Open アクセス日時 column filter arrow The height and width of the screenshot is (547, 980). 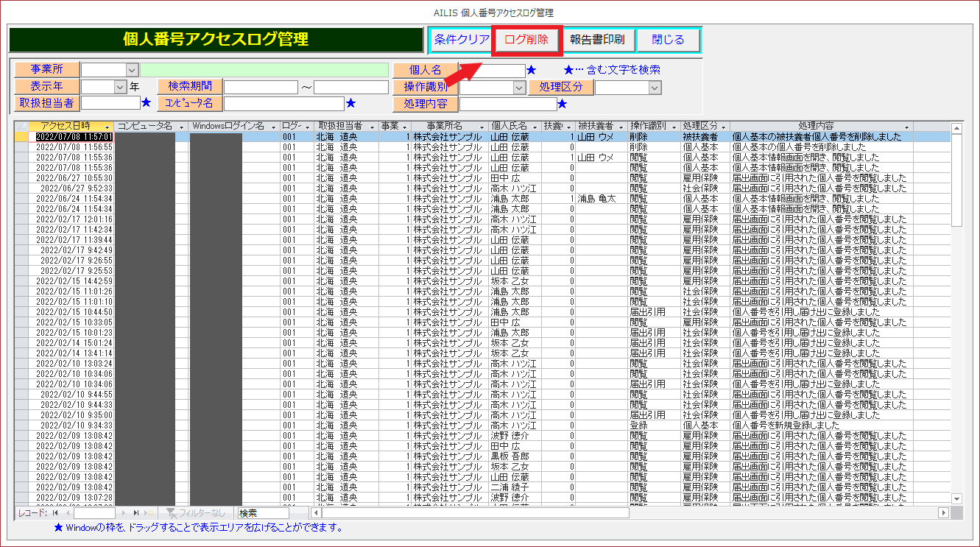pos(107,127)
